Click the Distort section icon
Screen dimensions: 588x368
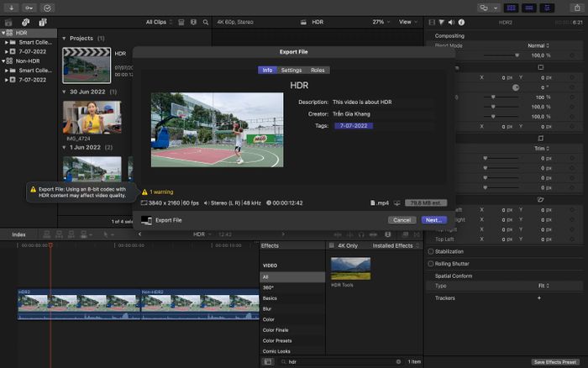tap(540, 200)
